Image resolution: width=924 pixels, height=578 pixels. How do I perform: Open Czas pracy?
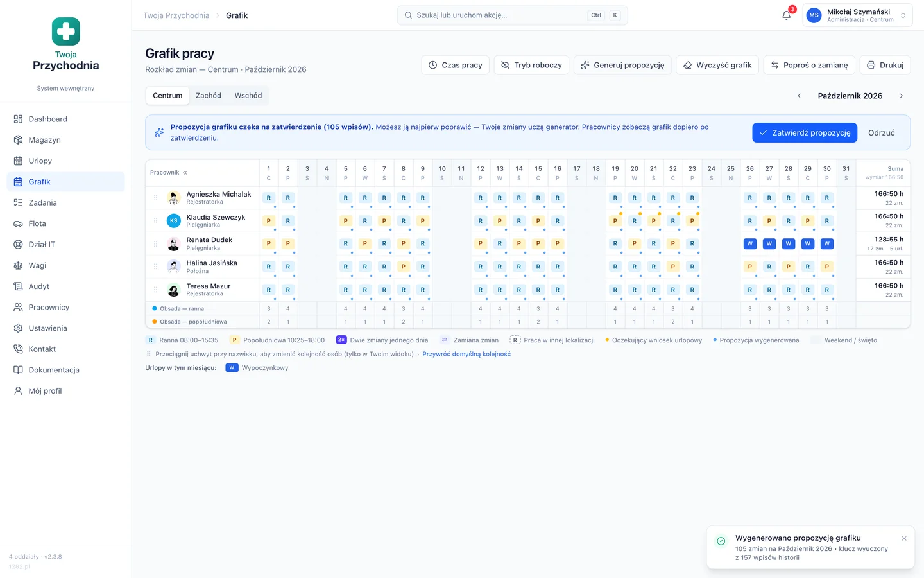point(456,65)
